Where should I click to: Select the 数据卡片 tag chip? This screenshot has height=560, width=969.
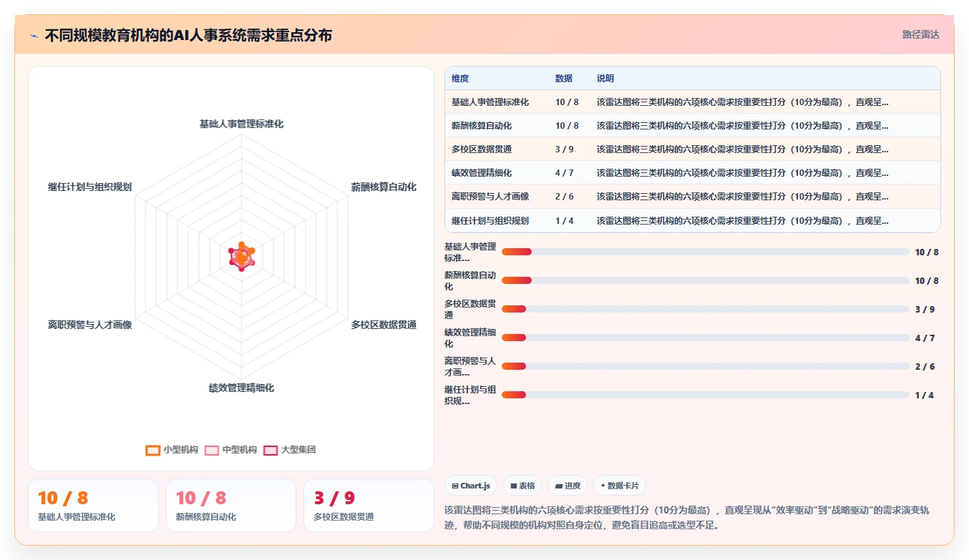(x=620, y=486)
